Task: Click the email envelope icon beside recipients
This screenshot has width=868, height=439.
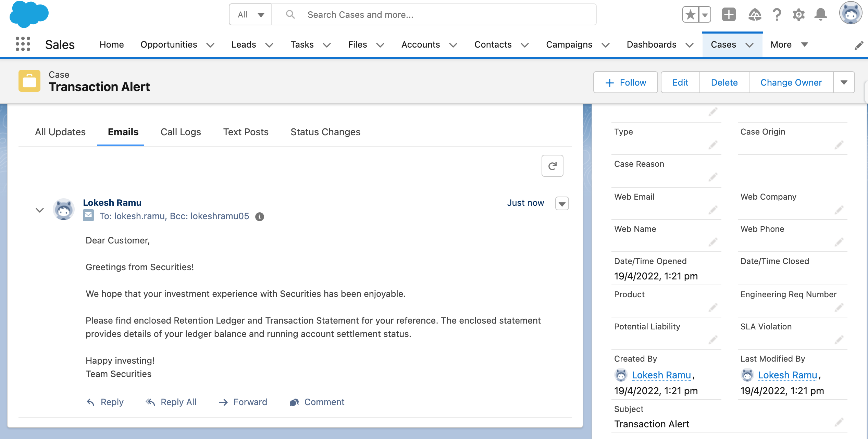Action: [88, 215]
